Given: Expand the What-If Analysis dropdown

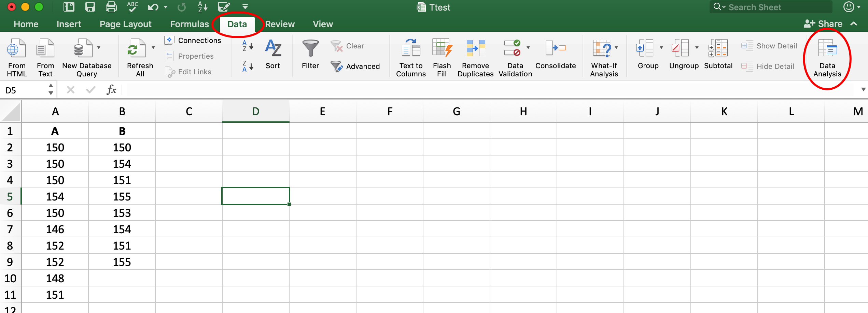Looking at the screenshot, I should point(616,48).
